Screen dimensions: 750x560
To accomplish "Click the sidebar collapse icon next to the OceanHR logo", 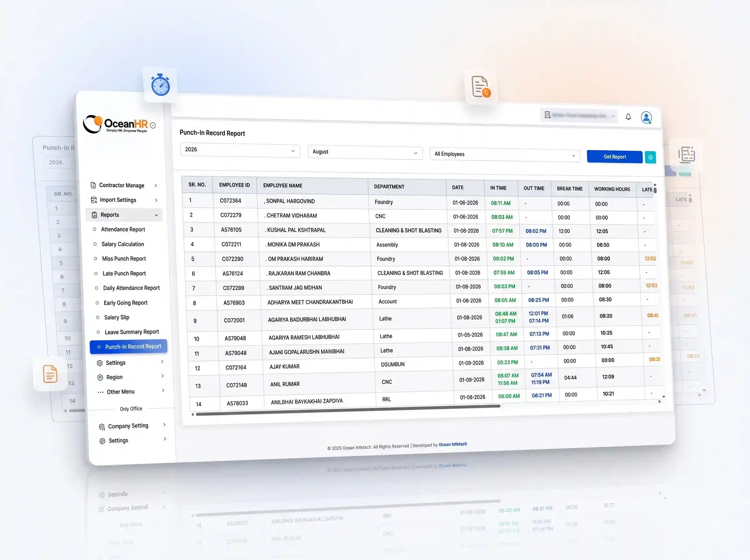I will (153, 125).
